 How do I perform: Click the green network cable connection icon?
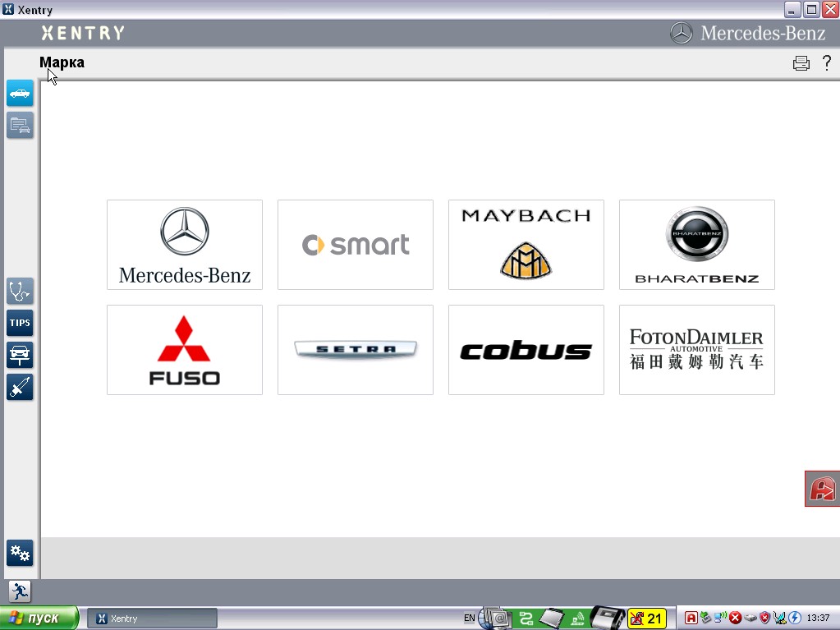click(x=526, y=619)
